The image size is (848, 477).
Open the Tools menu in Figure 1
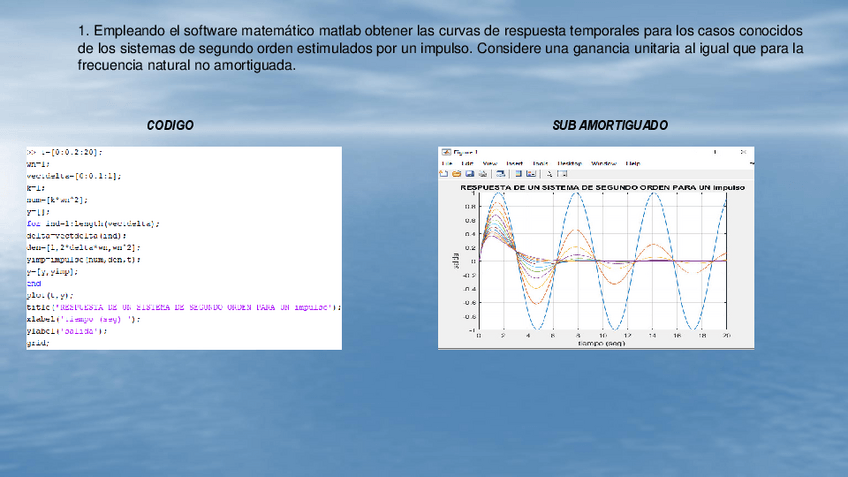click(x=540, y=163)
